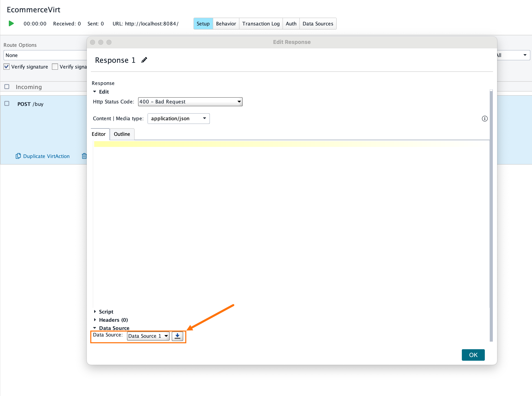Click the green run virtual service icon
Screen dimensions: 532x396
11,23
